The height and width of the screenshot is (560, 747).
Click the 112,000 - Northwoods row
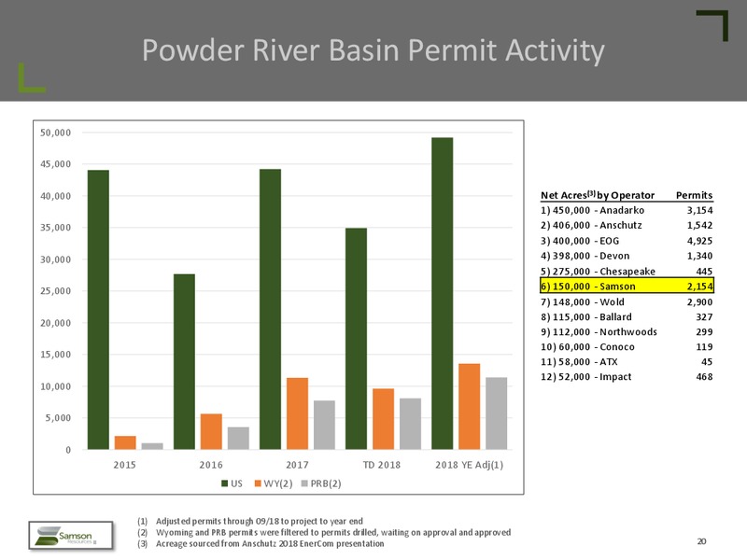627,332
